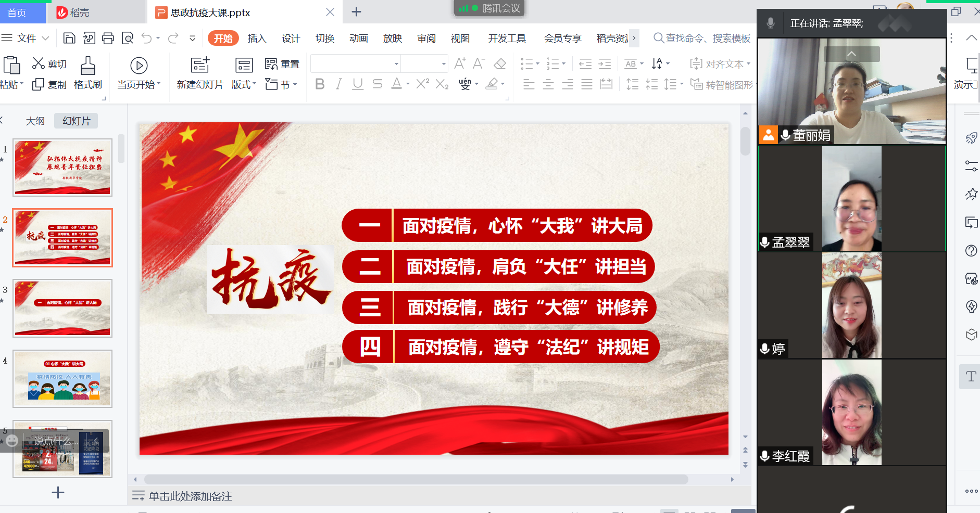This screenshot has height=513, width=980.
Task: Click the Undo arrow icon
Action: [146, 38]
